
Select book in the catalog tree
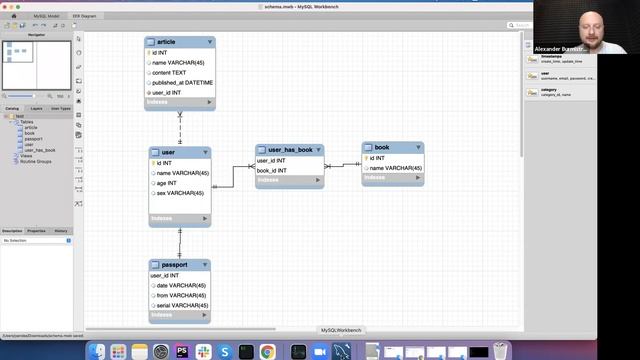pyautogui.click(x=29, y=133)
